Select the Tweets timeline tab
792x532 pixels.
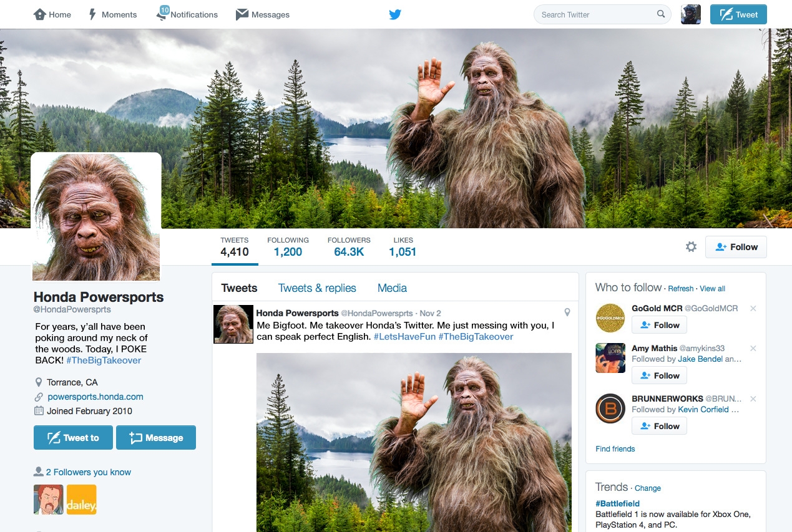click(x=239, y=288)
